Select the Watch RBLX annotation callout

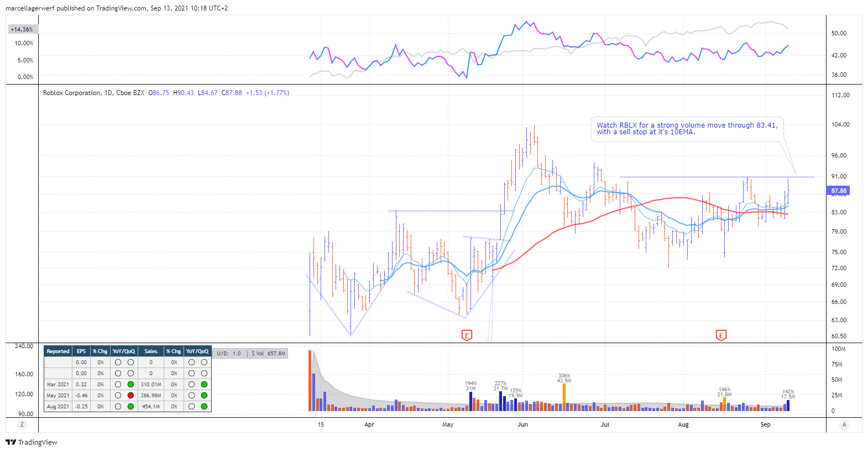pos(687,129)
